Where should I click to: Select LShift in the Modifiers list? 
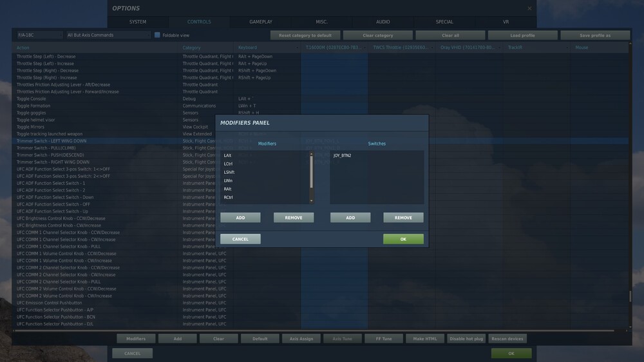pos(265,172)
